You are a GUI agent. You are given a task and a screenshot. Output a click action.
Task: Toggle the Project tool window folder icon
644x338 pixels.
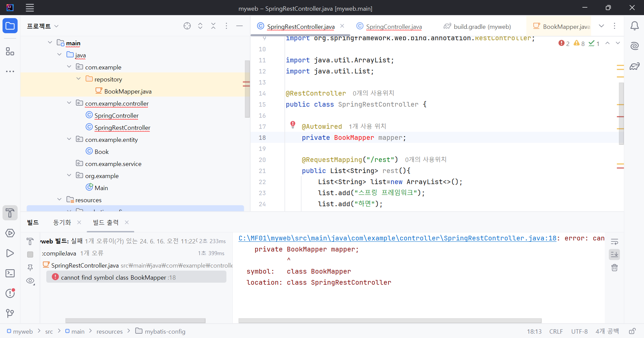tap(10, 26)
